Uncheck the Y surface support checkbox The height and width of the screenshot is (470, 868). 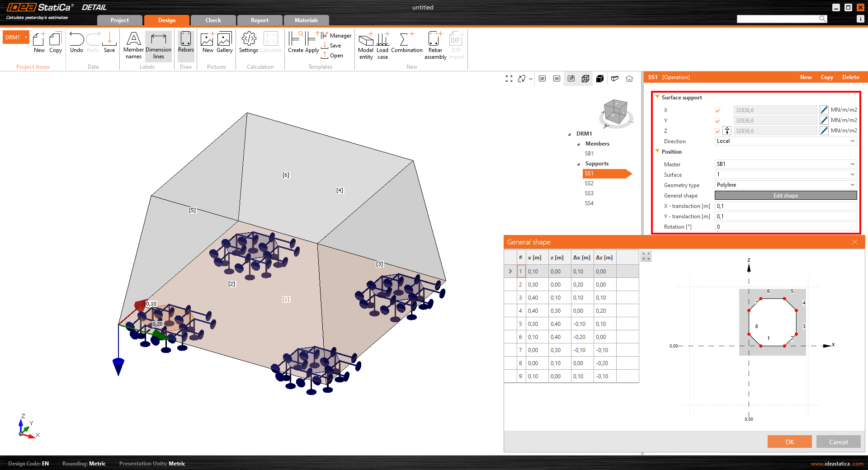point(717,121)
